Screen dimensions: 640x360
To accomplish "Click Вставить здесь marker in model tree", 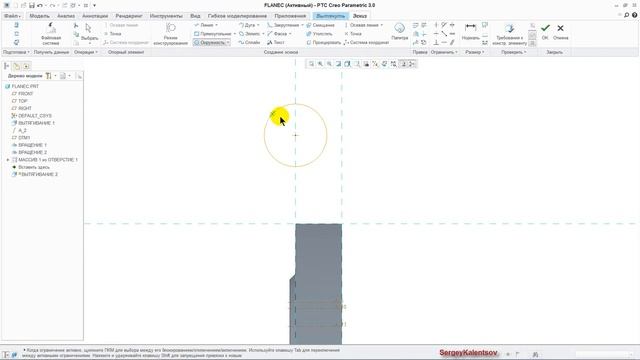I will [x=31, y=167].
